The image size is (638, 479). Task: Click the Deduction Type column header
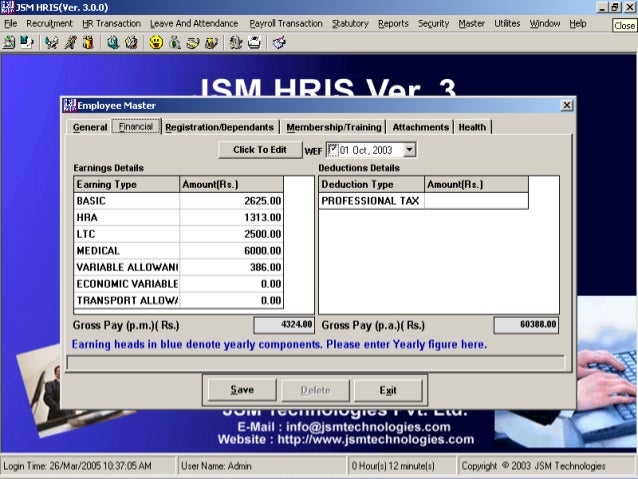(371, 184)
